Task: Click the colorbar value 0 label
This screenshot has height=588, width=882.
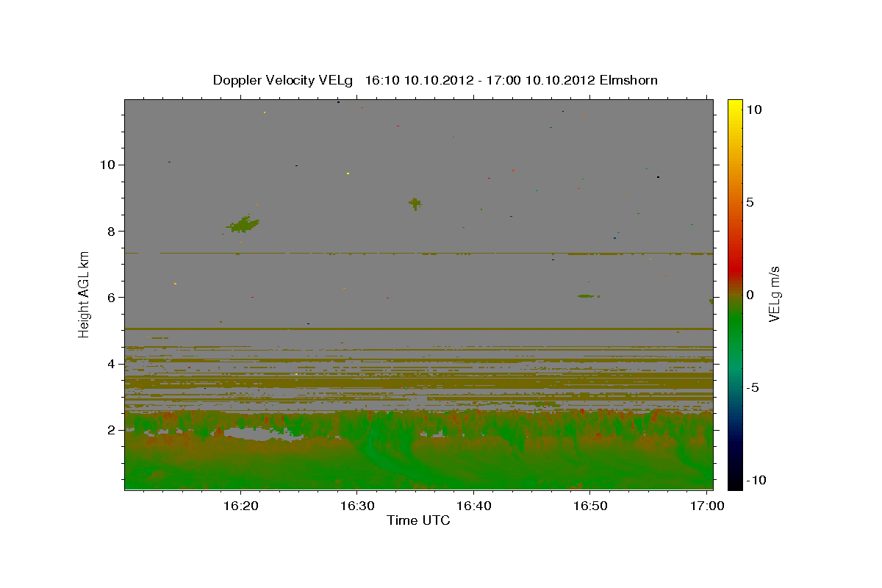Action: pyautogui.click(x=750, y=295)
